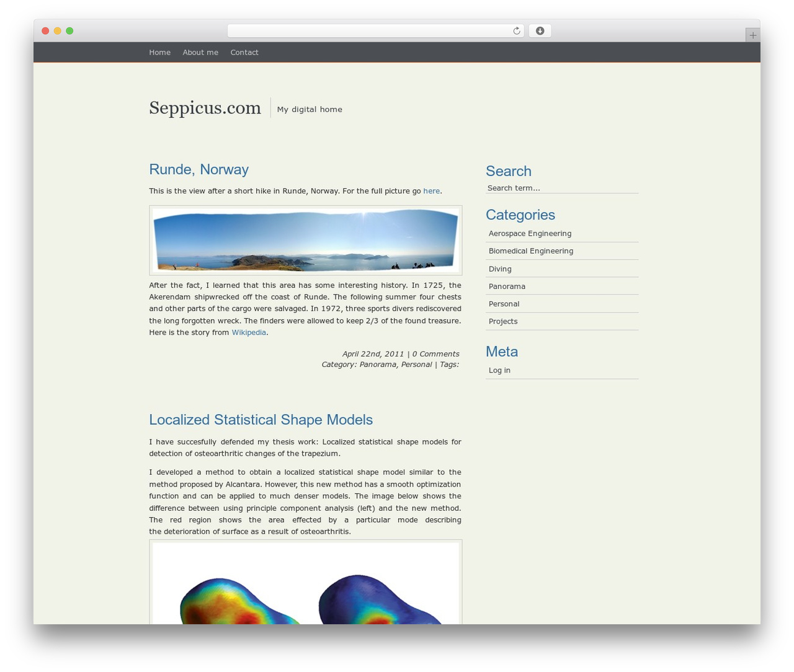Open the Home menu item
The width and height of the screenshot is (794, 672).
coord(159,53)
